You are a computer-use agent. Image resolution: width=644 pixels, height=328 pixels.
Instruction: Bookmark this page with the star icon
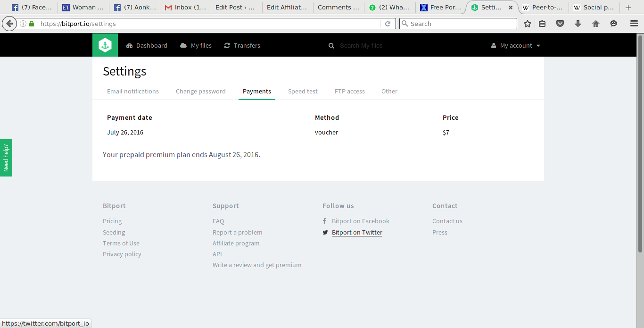(528, 24)
